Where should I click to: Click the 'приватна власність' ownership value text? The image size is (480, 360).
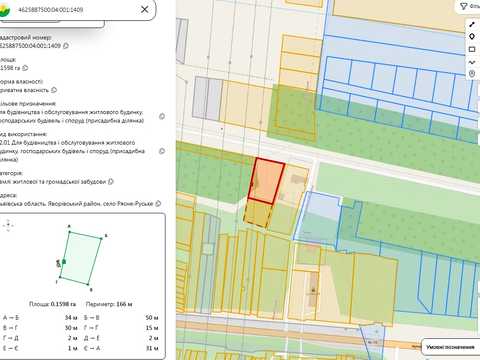24,90
